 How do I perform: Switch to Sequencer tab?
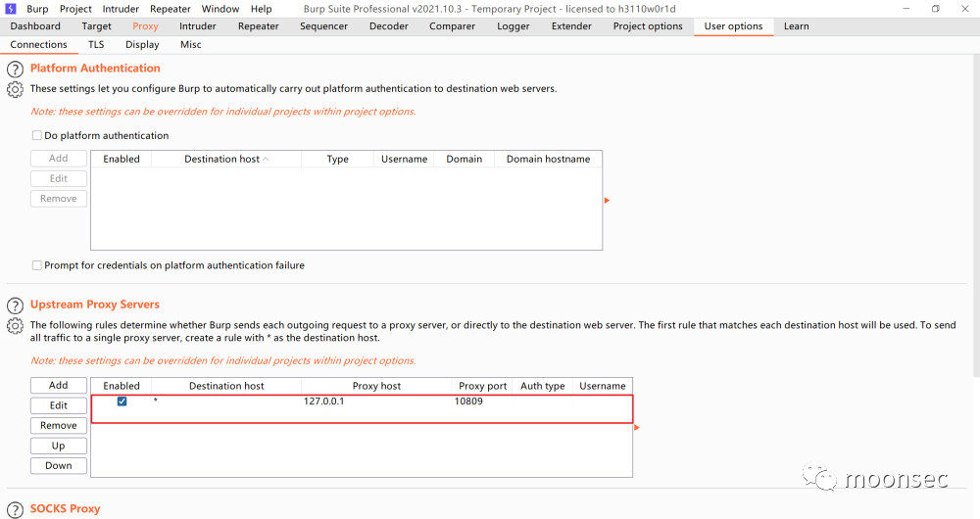tap(323, 26)
